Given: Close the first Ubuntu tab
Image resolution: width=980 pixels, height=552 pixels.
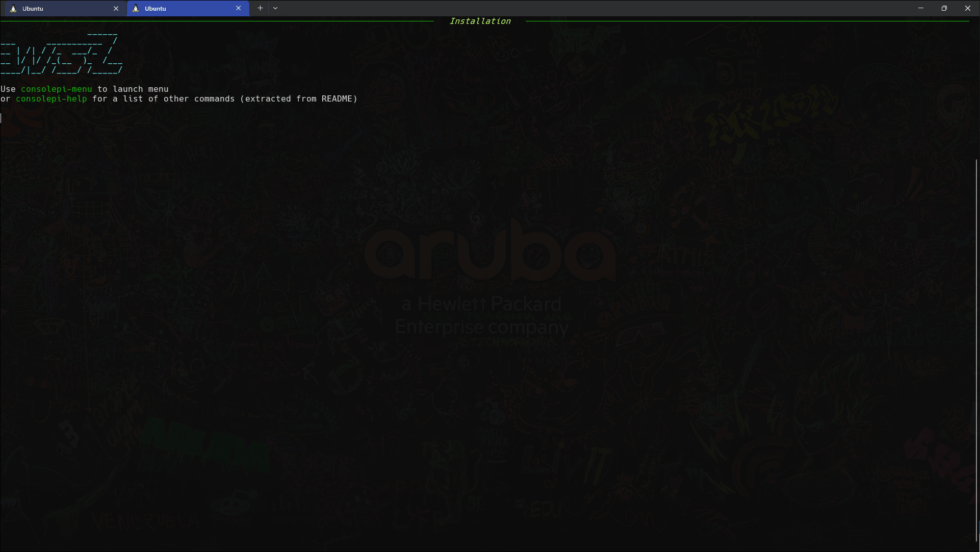Looking at the screenshot, I should pyautogui.click(x=116, y=9).
